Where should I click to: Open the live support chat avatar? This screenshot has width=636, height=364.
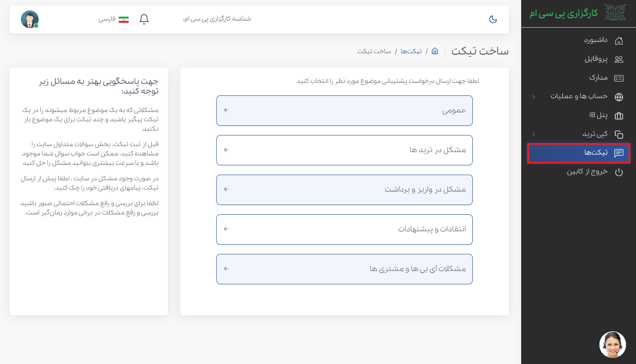coord(612,345)
